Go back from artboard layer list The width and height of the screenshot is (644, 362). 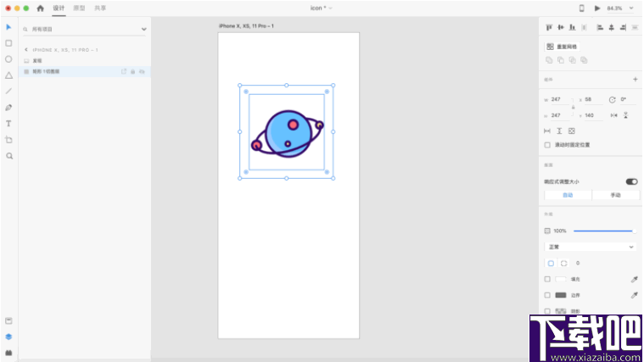26,50
